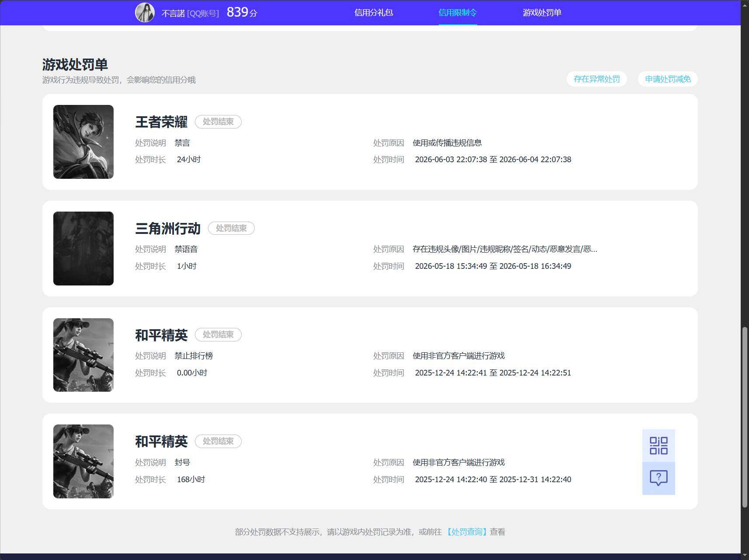Screen dimensions: 749x560
Task: Click the vertical page scrollbar thumb
Action: 745,417
